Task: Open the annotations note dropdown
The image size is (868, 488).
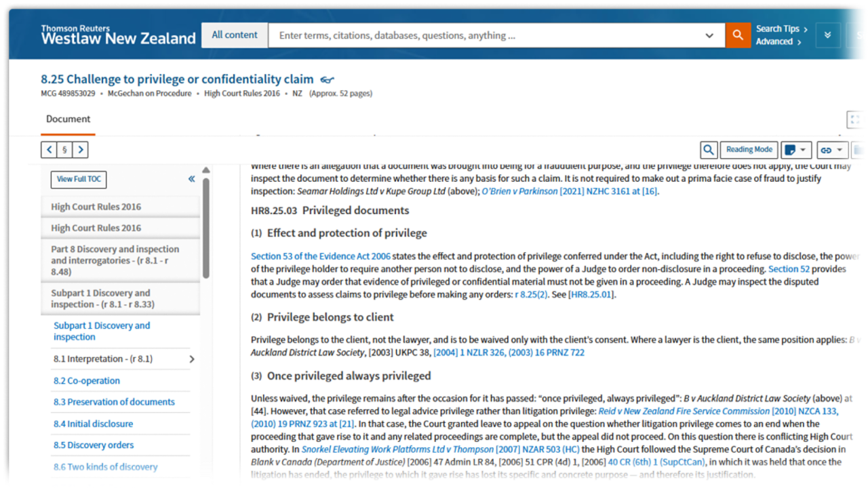Action: [795, 150]
